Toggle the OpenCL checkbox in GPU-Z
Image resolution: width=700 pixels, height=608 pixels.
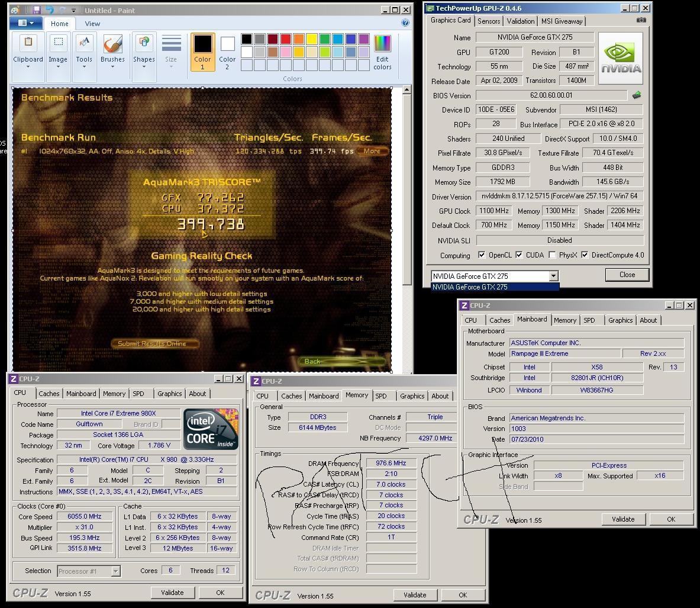click(x=482, y=255)
